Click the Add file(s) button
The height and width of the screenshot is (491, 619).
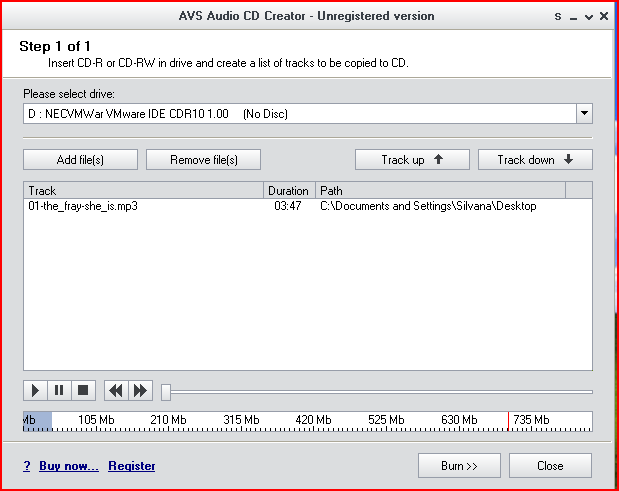click(x=81, y=159)
